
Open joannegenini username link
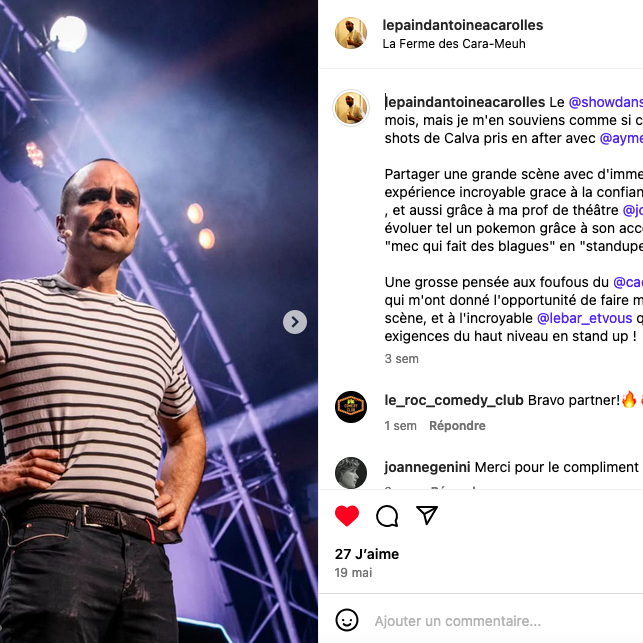point(427,467)
